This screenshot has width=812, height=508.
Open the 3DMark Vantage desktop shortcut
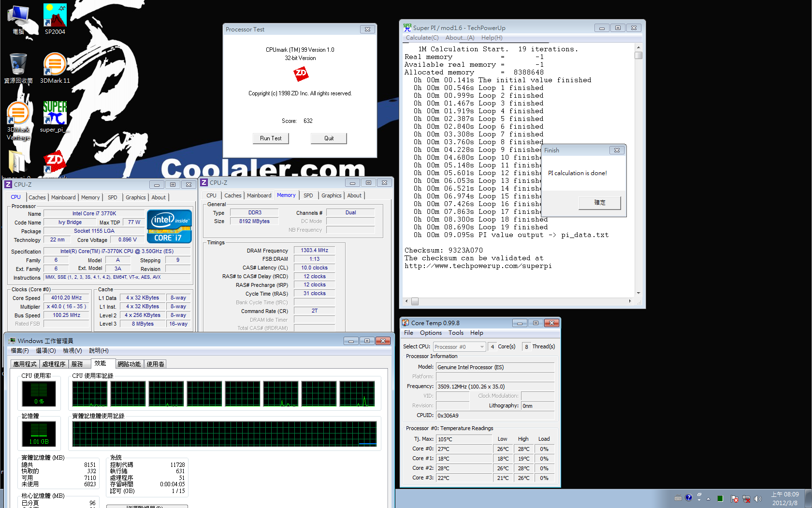[18, 120]
